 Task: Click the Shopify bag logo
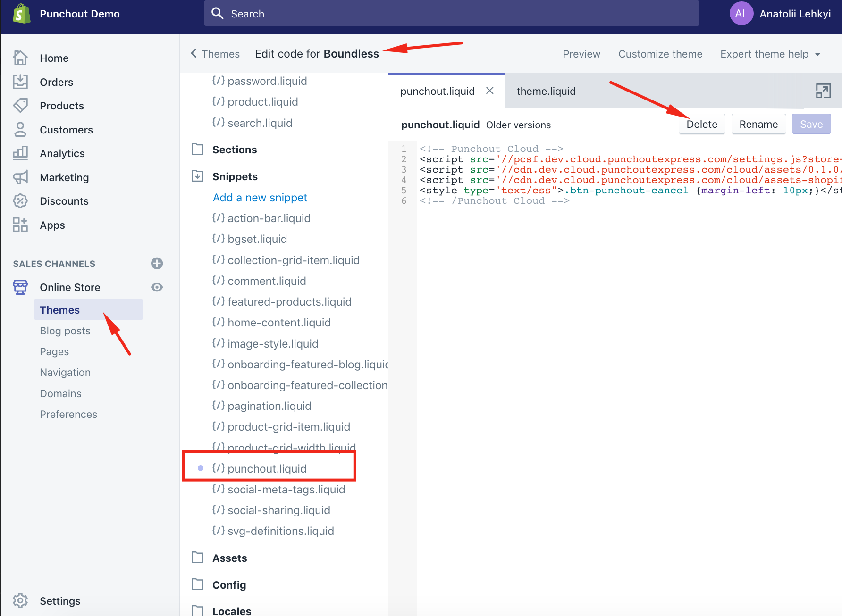(21, 14)
